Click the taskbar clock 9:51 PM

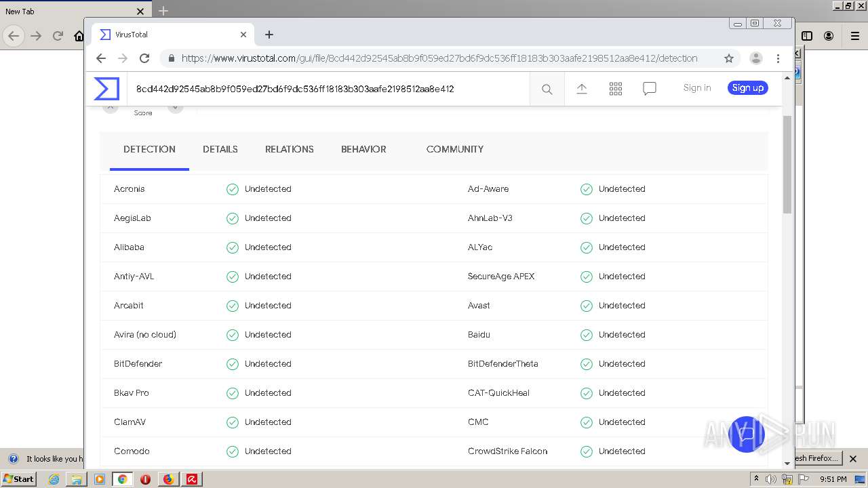(x=833, y=479)
